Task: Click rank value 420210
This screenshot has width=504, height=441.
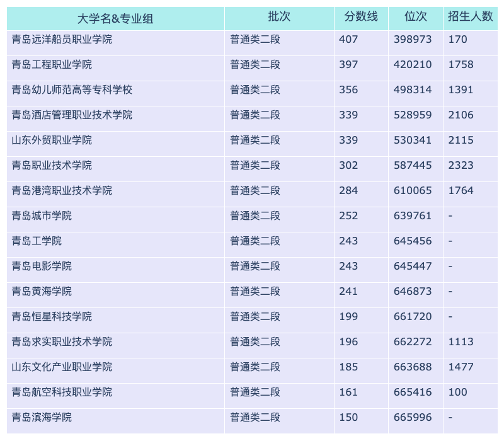Action: click(x=413, y=65)
